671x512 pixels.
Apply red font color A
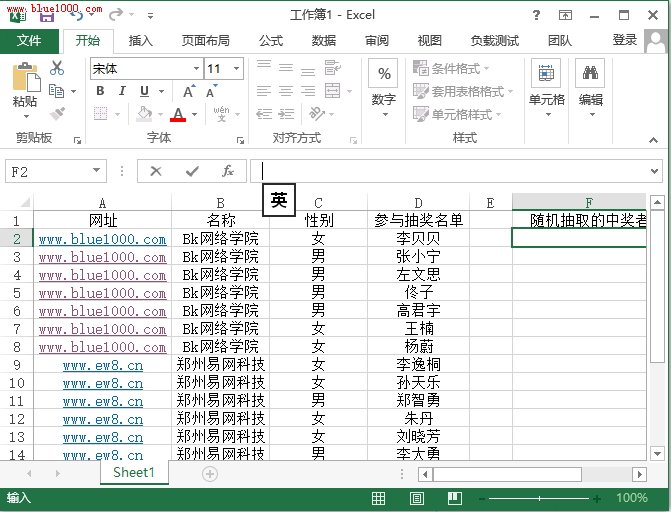point(178,114)
